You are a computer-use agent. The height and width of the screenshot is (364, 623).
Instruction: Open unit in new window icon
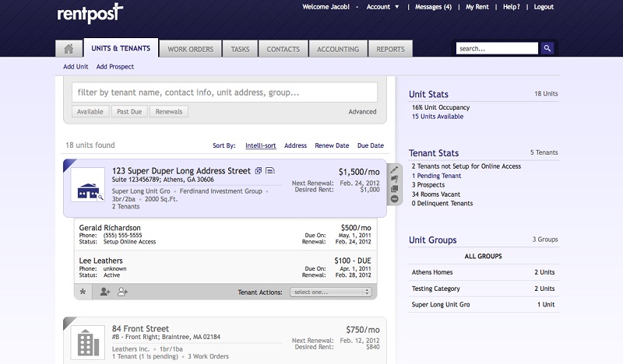coord(259,170)
